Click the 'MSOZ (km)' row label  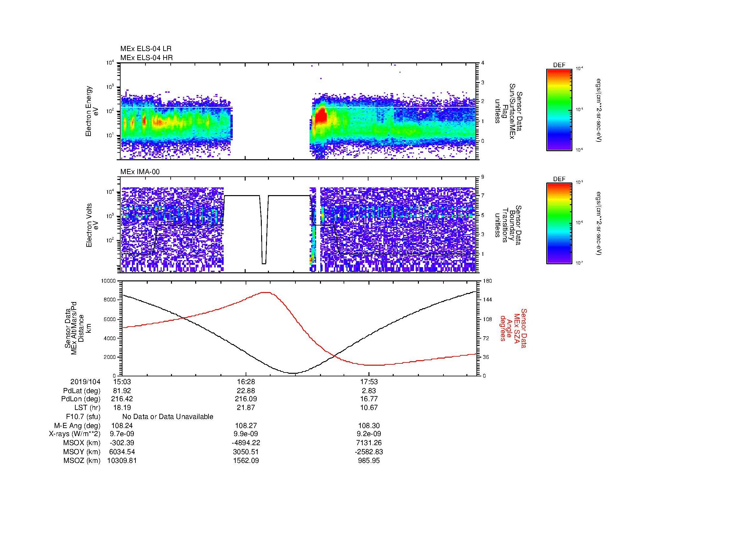coord(82,461)
